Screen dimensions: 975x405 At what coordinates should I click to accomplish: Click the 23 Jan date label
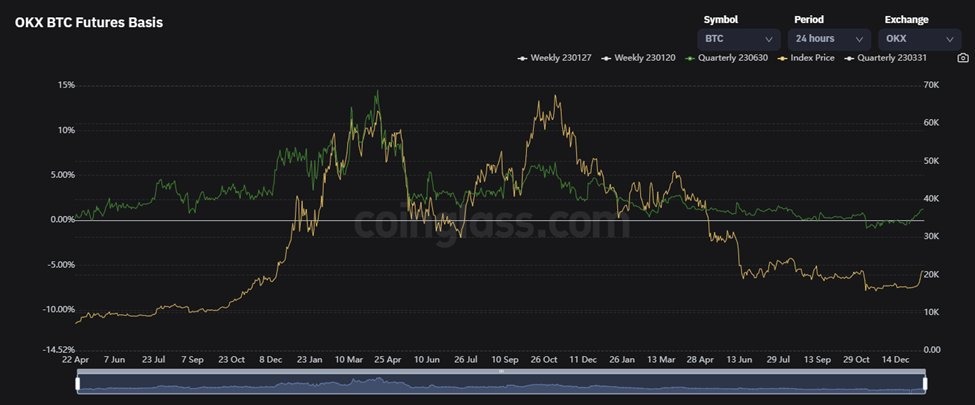click(x=309, y=360)
